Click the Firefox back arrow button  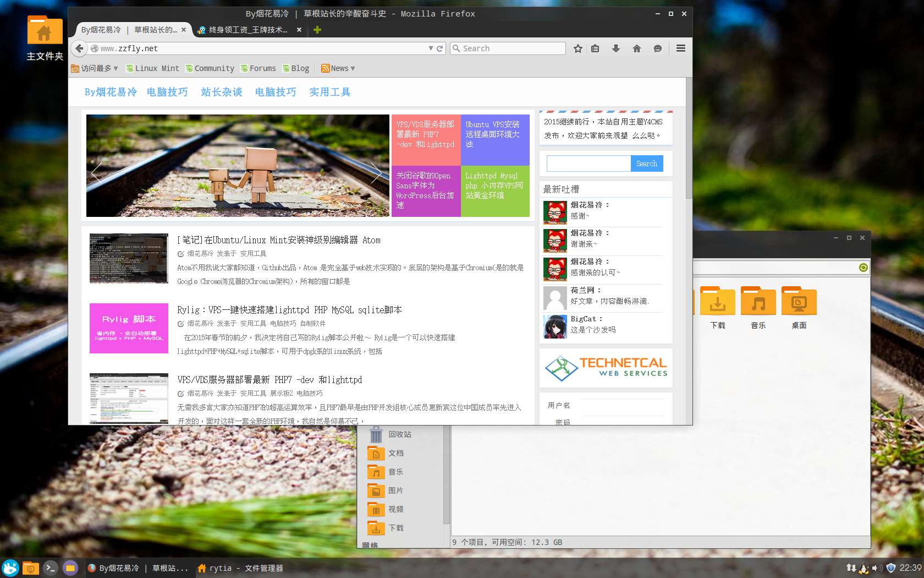[79, 48]
